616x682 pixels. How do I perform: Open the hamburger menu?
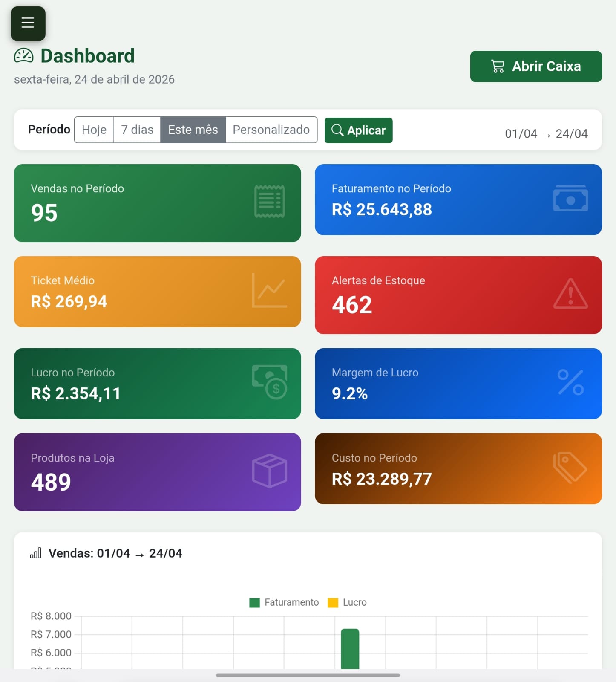point(28,23)
